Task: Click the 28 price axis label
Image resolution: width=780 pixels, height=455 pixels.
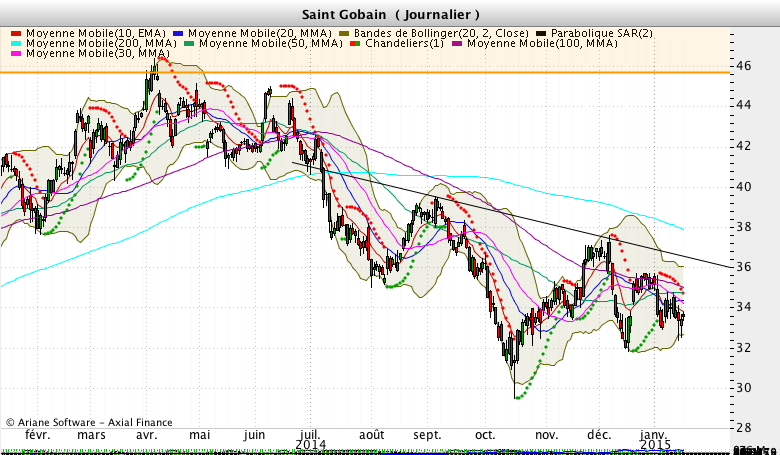Action: pos(744,428)
